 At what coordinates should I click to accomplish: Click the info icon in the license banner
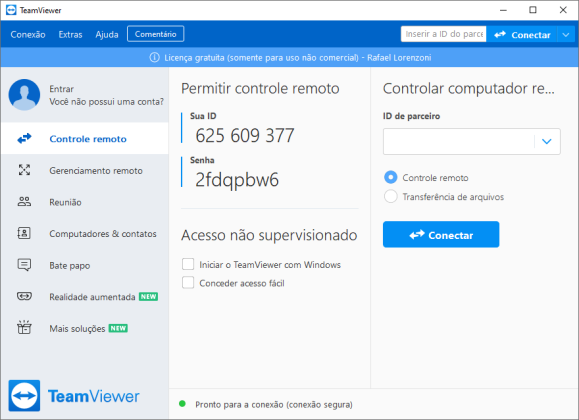(154, 58)
